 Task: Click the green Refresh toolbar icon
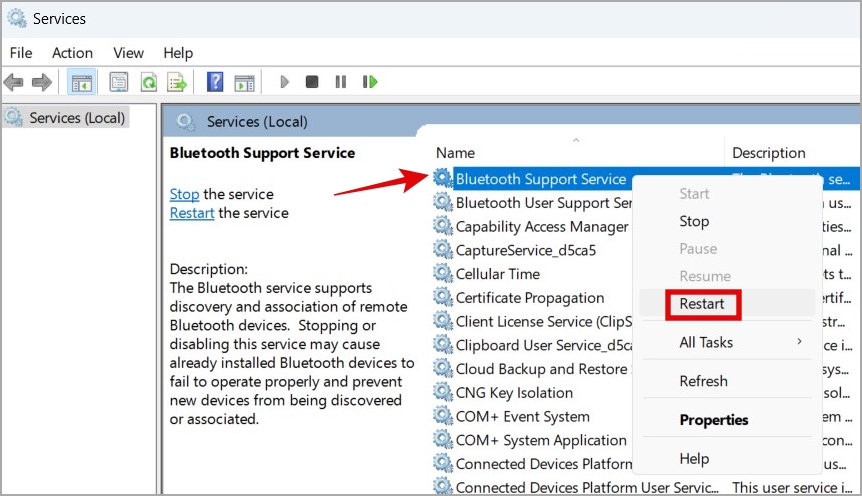[148, 82]
